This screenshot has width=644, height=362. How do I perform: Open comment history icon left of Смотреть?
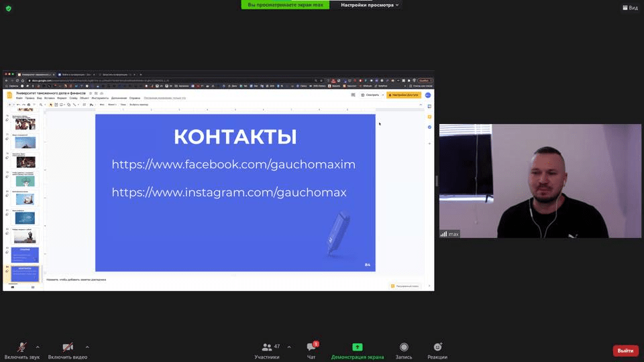point(354,95)
